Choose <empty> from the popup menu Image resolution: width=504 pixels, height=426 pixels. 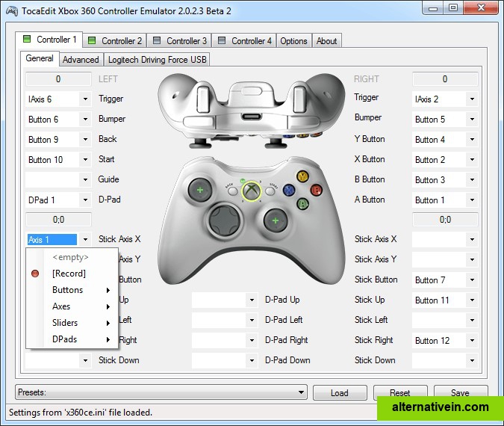[x=72, y=257]
